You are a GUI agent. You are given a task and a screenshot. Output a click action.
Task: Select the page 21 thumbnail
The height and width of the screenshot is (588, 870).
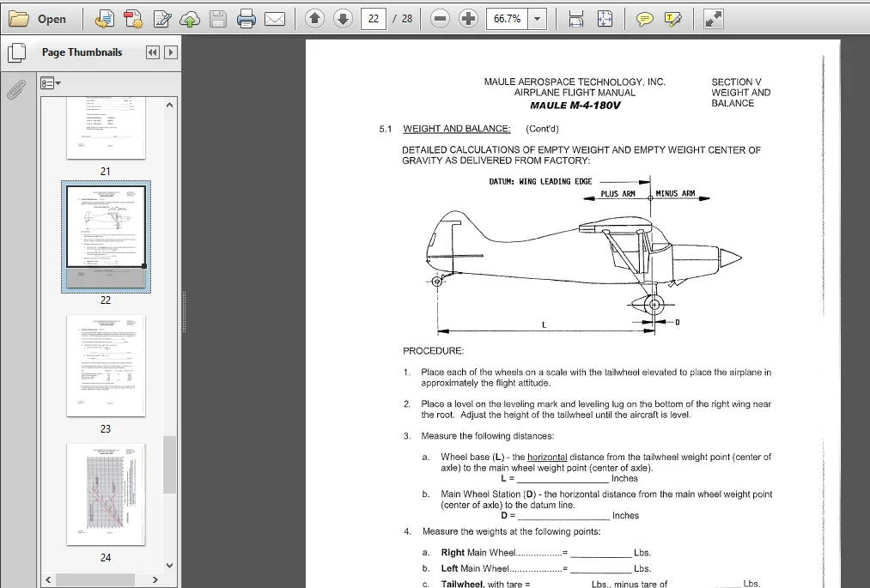click(x=106, y=129)
